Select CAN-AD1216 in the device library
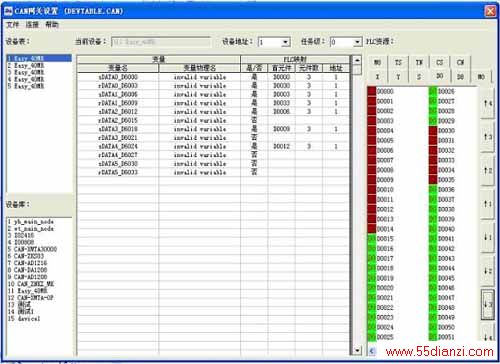Screen dimensions: 500x364 30,263
